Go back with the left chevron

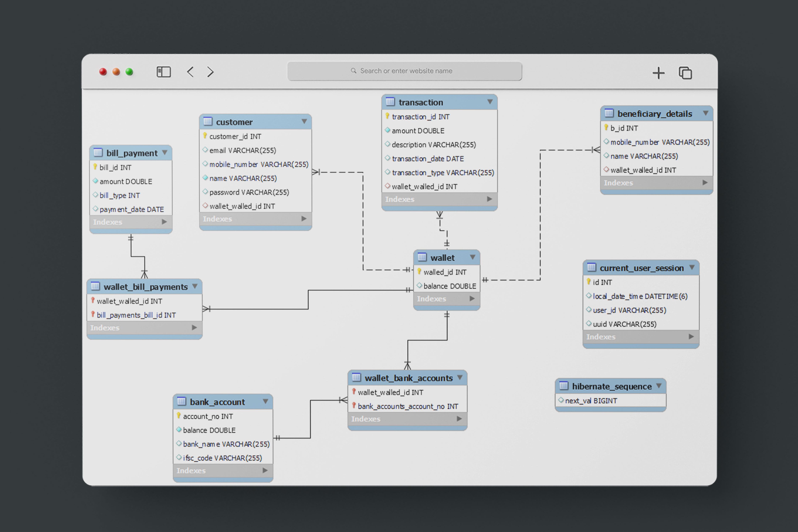(190, 72)
